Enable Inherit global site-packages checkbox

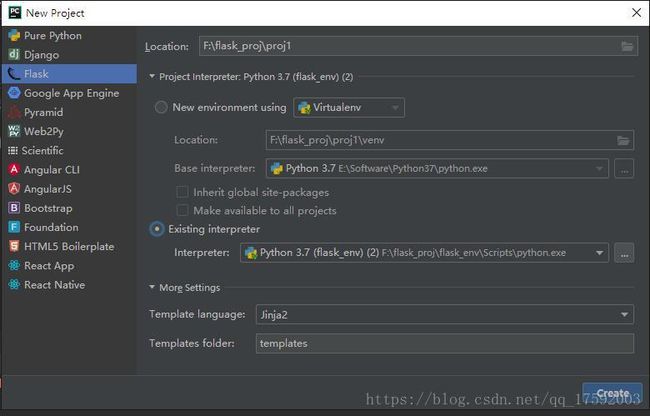tap(182, 192)
